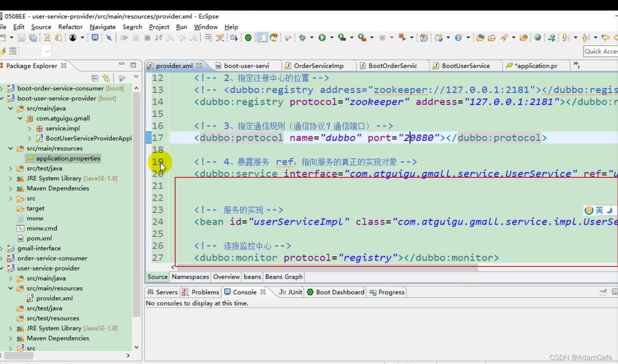
Task: Click the Previous Annotation up-arrow icon
Action: tap(585, 37)
